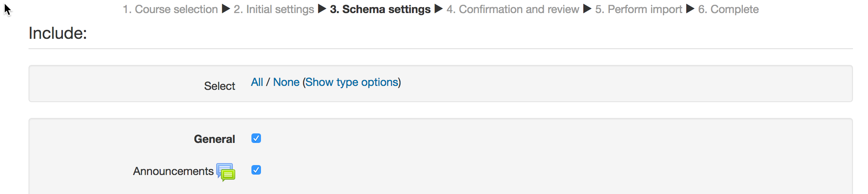This screenshot has width=868, height=194.
Task: Click the Include heading
Action: click(58, 33)
